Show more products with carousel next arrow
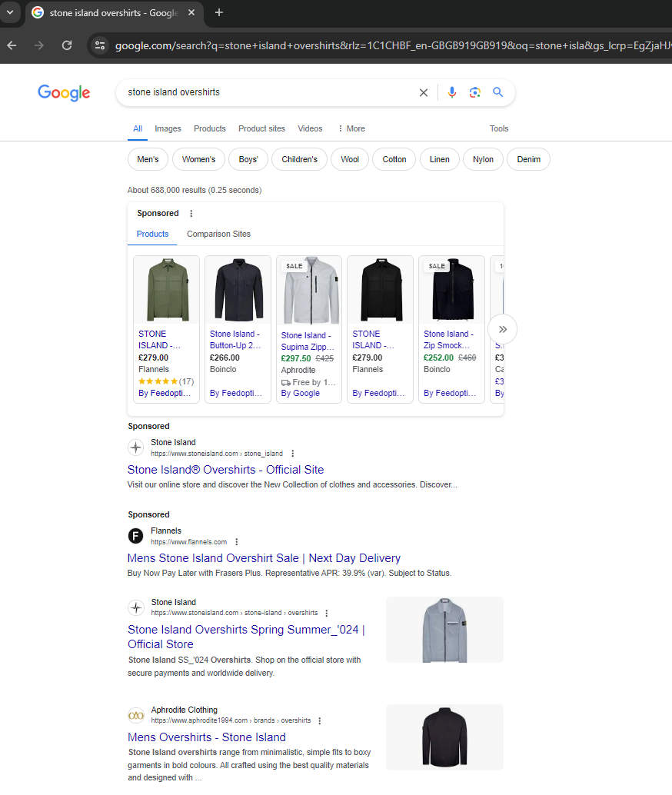 503,330
